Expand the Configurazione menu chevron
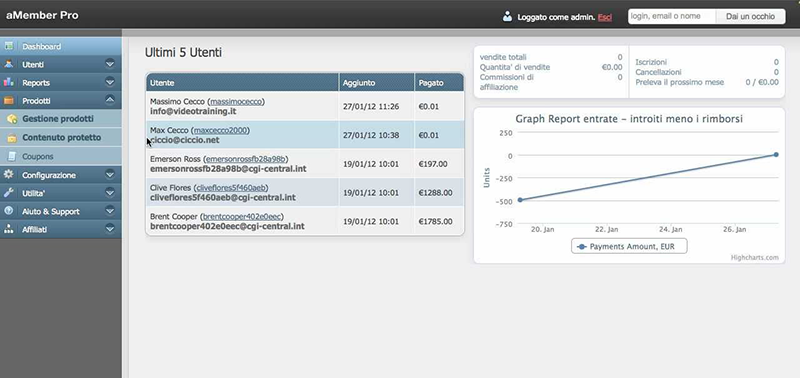 point(110,174)
